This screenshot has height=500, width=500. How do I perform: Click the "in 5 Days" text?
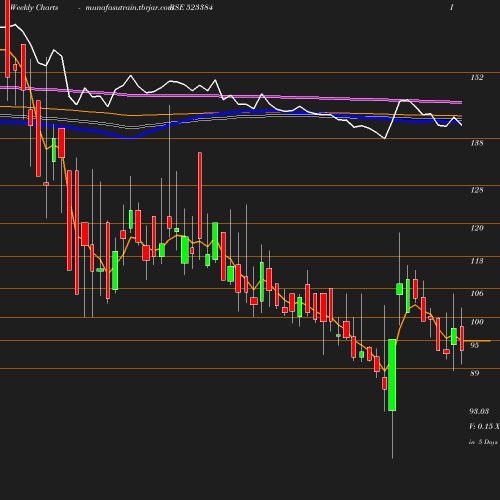click(483, 442)
